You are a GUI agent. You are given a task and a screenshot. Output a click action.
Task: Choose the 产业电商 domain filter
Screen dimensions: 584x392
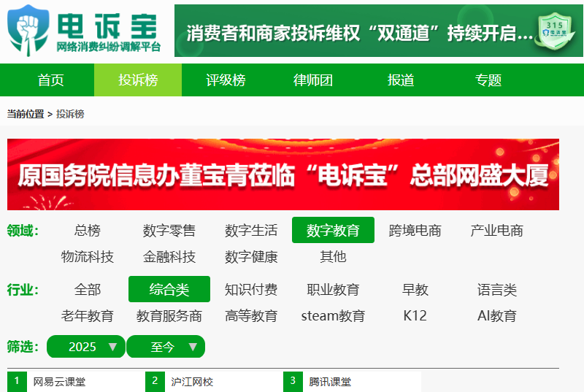coord(497,231)
